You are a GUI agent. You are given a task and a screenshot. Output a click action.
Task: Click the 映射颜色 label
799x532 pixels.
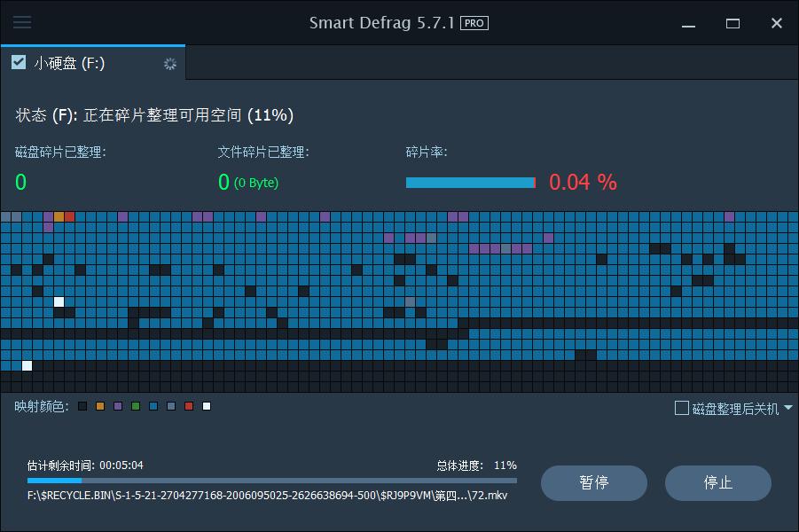click(42, 406)
